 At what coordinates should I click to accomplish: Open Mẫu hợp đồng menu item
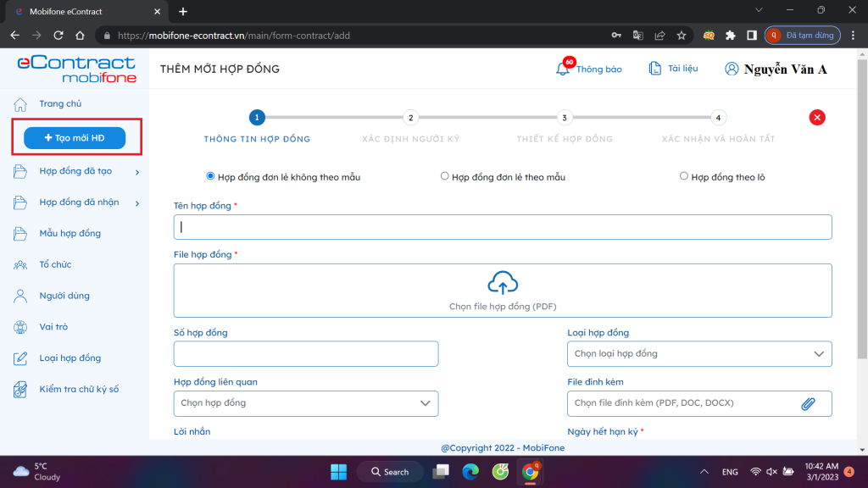[70, 233]
